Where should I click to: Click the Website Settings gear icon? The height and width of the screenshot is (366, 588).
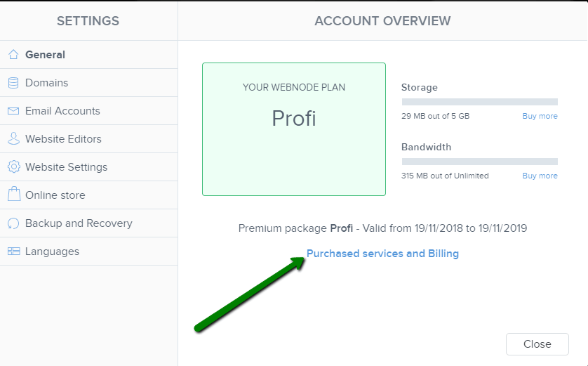click(14, 166)
